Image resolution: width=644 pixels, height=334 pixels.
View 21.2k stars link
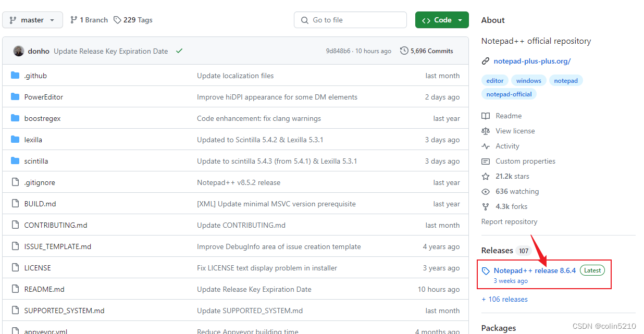[x=512, y=176]
